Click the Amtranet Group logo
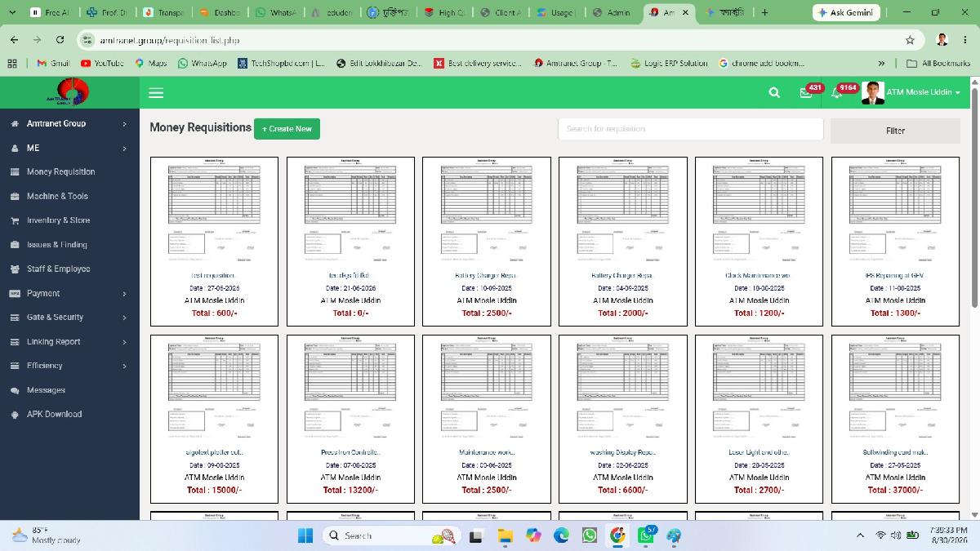 69,92
